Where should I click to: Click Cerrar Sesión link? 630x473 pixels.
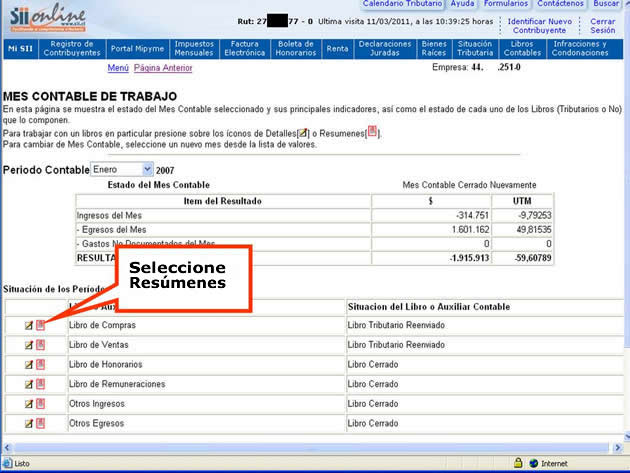pyautogui.click(x=603, y=25)
